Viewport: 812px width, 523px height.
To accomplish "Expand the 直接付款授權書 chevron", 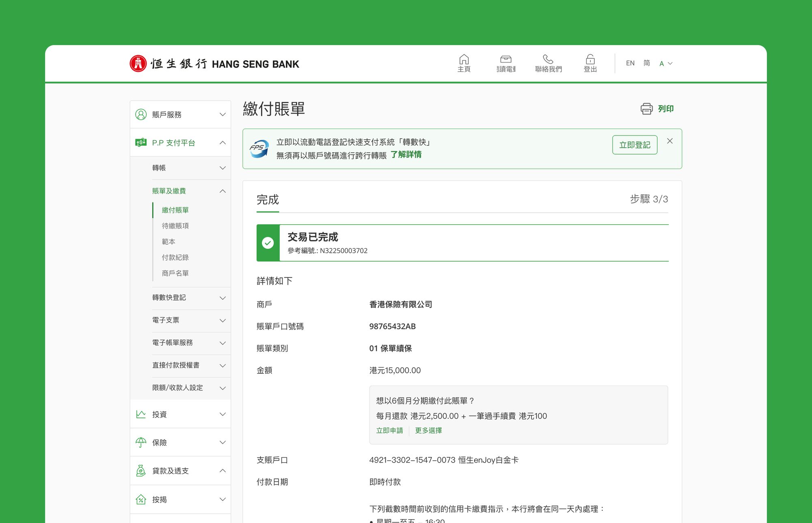I will point(222,366).
